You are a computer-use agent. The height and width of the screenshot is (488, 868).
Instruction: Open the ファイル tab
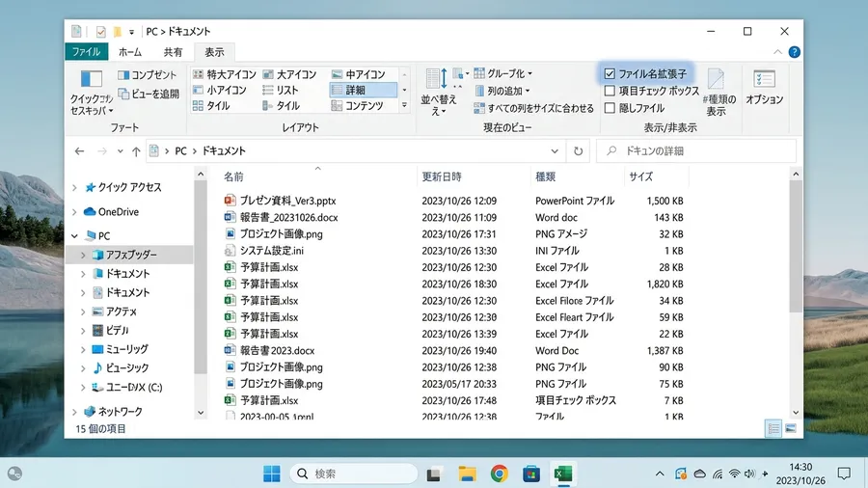click(86, 52)
